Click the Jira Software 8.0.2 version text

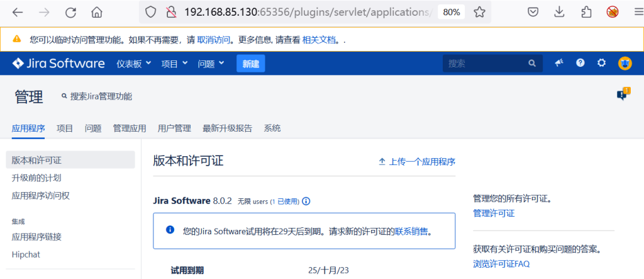pos(192,202)
